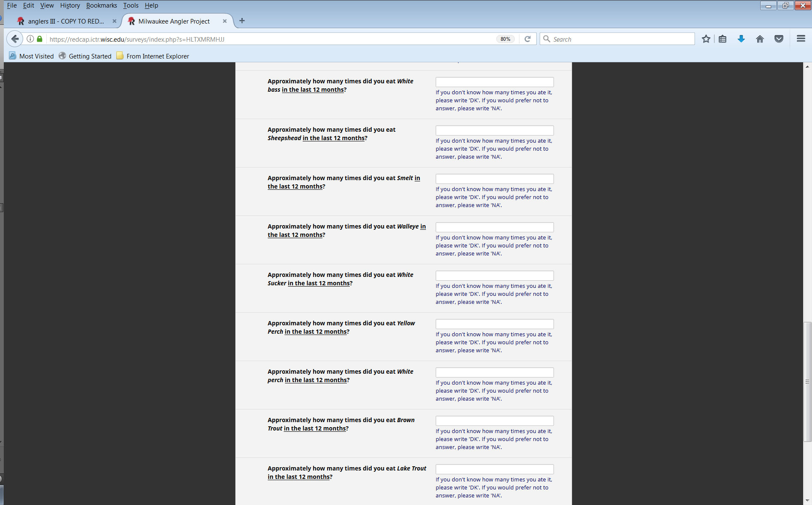Go to home page icon
Viewport: 812px width, 505px height.
pyautogui.click(x=760, y=39)
